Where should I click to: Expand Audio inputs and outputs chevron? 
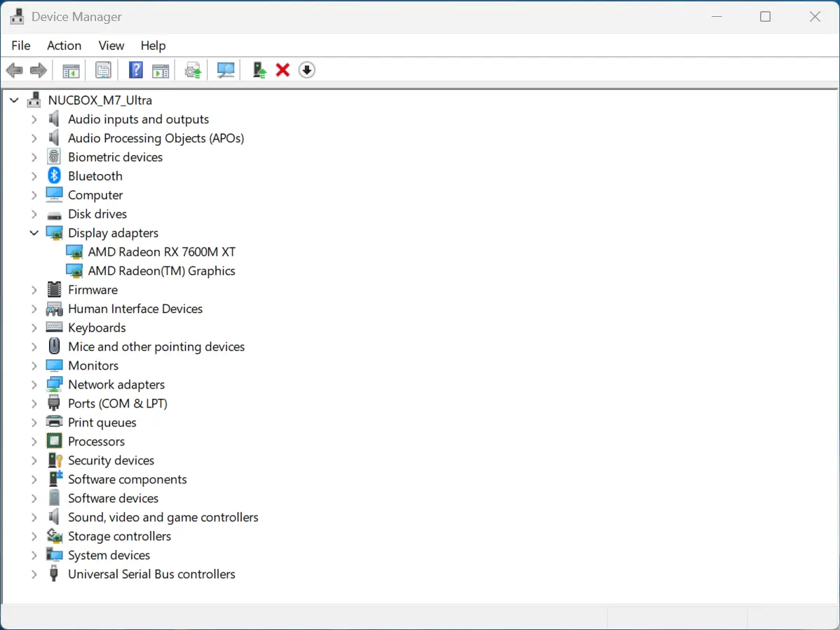point(34,119)
